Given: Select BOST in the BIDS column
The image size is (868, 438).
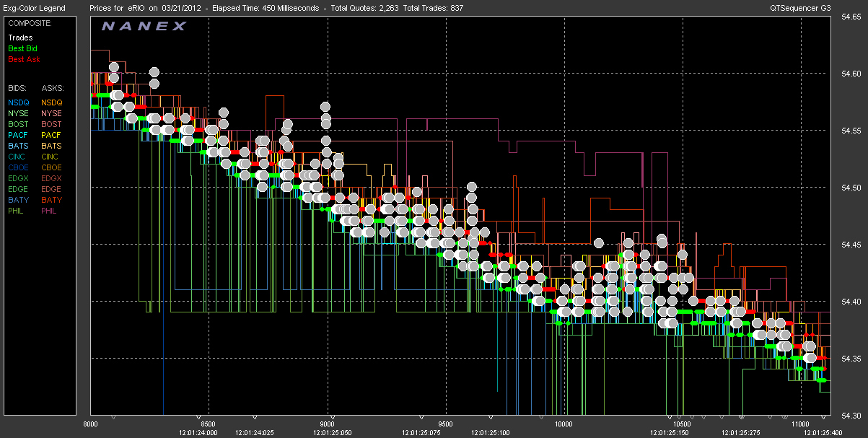Looking at the screenshot, I should click(x=19, y=124).
